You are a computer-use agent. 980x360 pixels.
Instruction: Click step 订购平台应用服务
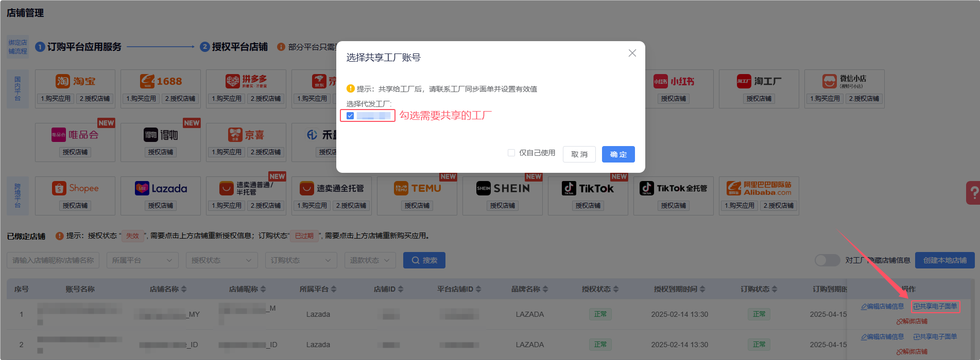point(78,47)
